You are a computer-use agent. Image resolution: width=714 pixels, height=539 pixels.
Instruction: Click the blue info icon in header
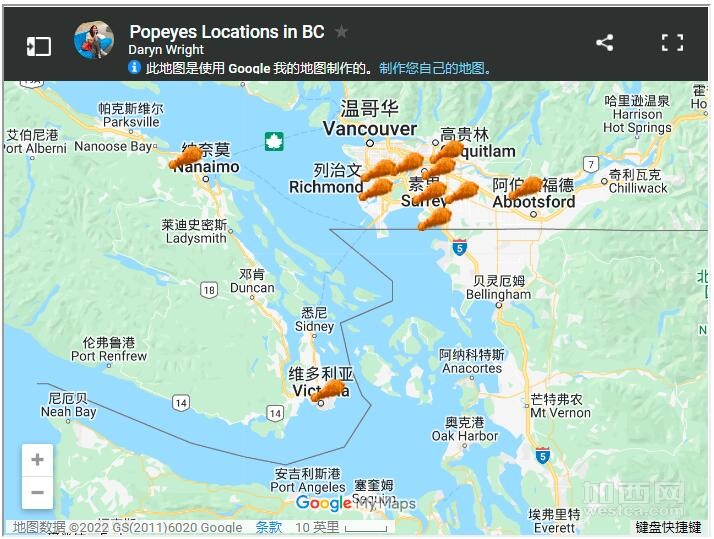coord(134,67)
